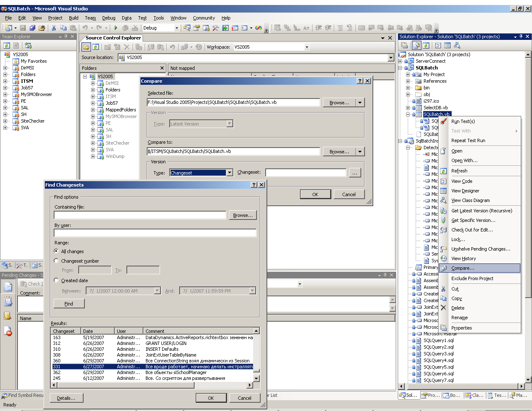
Task: Click OK in the Find Changesets dialog
Action: [x=211, y=398]
